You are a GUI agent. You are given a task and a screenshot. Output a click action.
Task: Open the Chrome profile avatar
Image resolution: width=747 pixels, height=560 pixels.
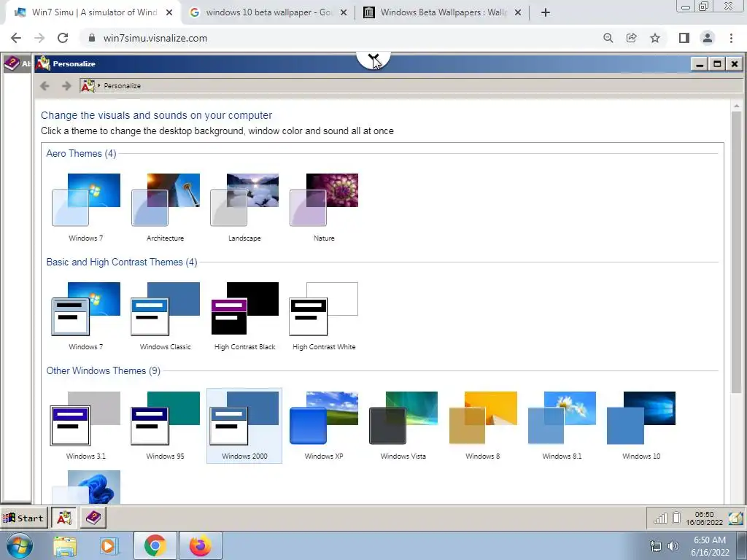coord(708,38)
